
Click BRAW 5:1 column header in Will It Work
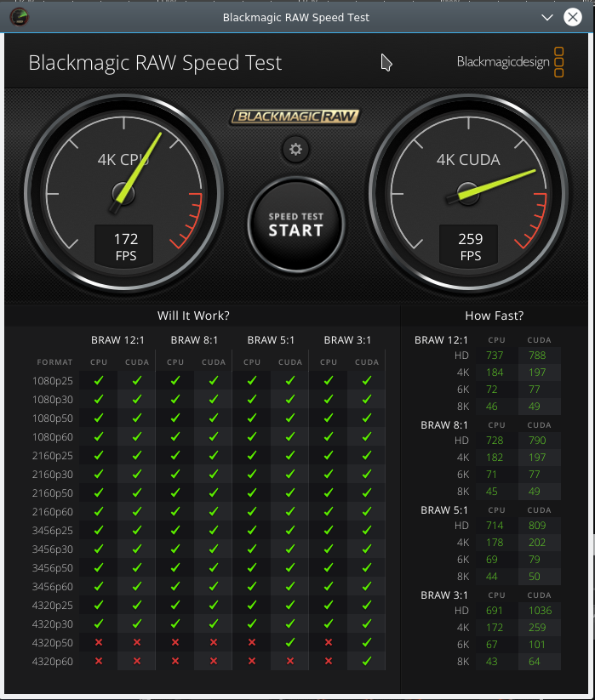[272, 340]
